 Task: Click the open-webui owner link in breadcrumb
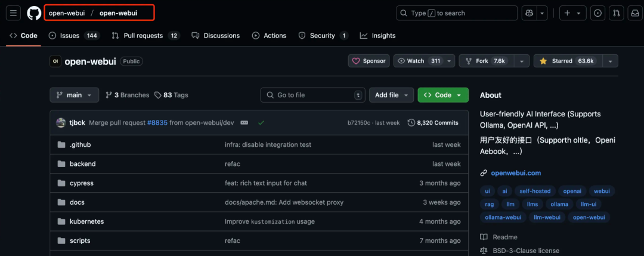click(67, 13)
